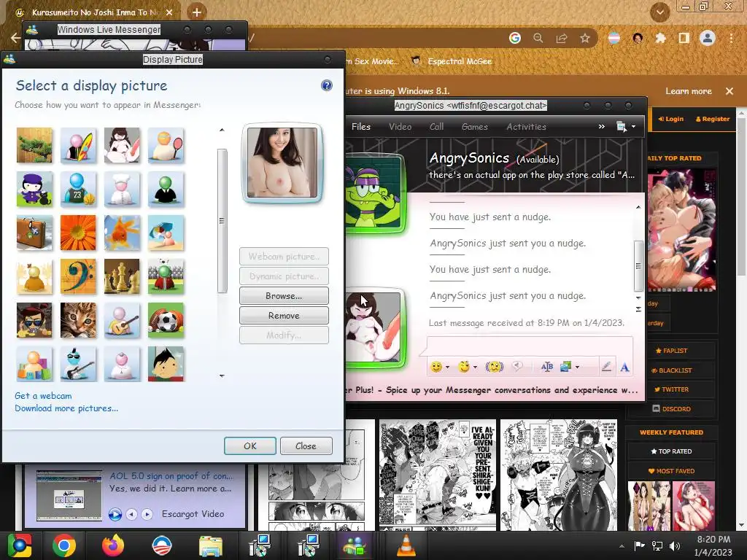
Task: Click picture list scroll down arrow
Action: point(222,376)
